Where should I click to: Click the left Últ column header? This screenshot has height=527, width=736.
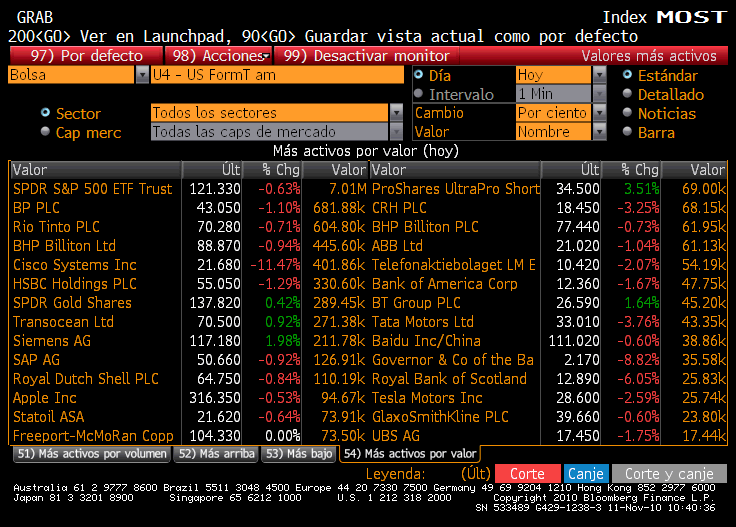point(212,170)
